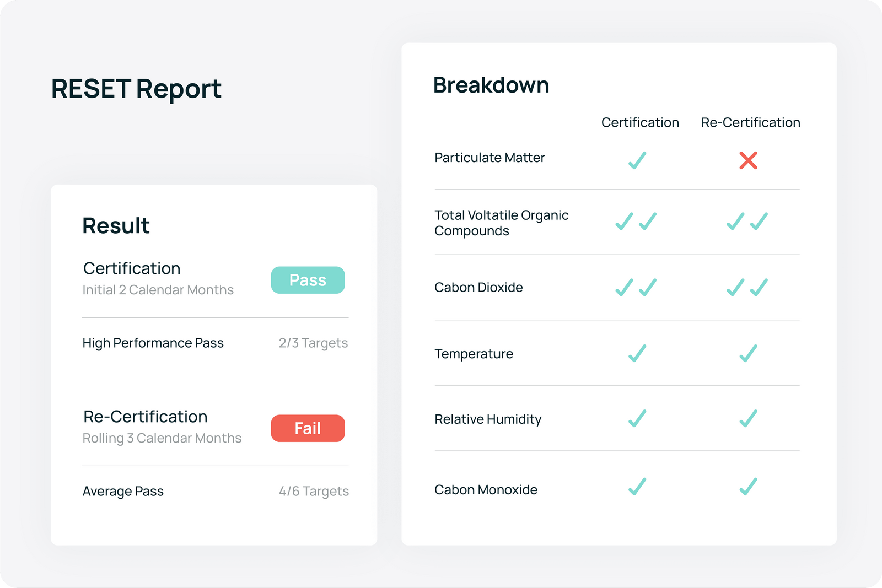Expand the Re-Certification result section

point(145,416)
